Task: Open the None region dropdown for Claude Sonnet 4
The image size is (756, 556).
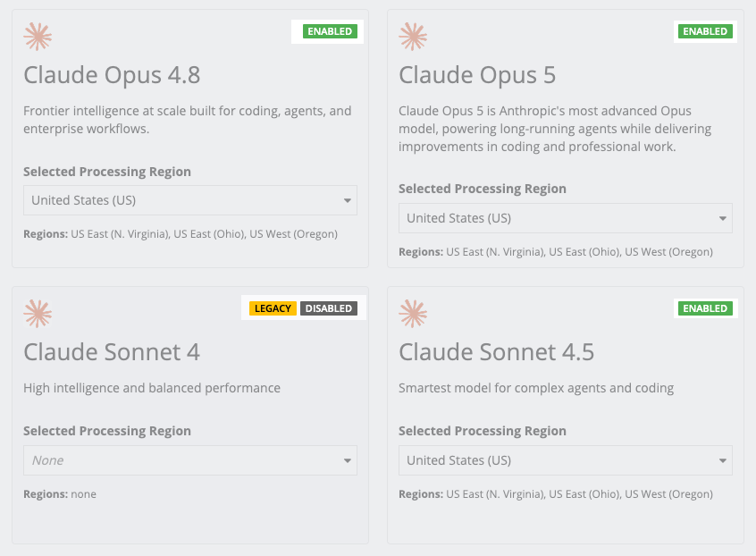Action: click(190, 460)
